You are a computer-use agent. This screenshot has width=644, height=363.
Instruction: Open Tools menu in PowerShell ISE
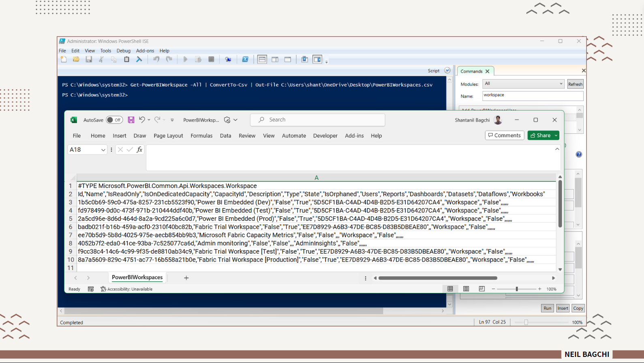(x=106, y=51)
